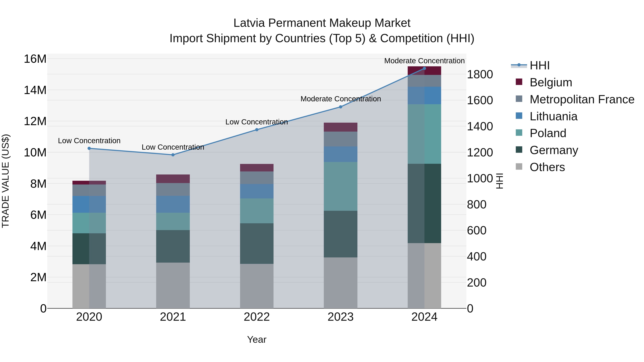This screenshot has height=362, width=644.
Task: Click the HHI marker for 2024
Action: pyautogui.click(x=424, y=68)
